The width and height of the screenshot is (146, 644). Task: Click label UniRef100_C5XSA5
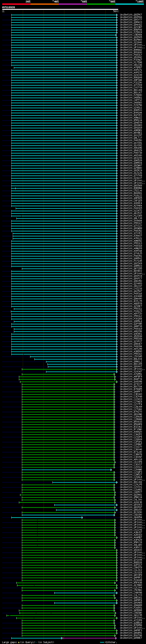pos(131,357)
